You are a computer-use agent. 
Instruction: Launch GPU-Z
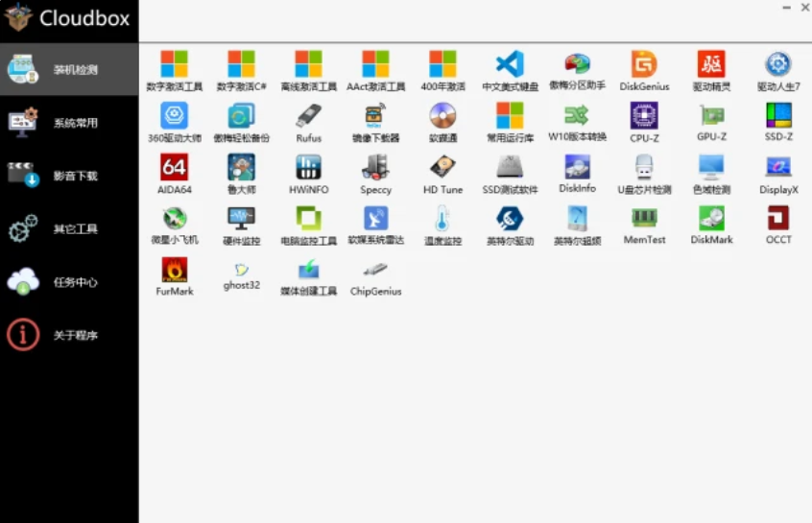click(x=711, y=123)
